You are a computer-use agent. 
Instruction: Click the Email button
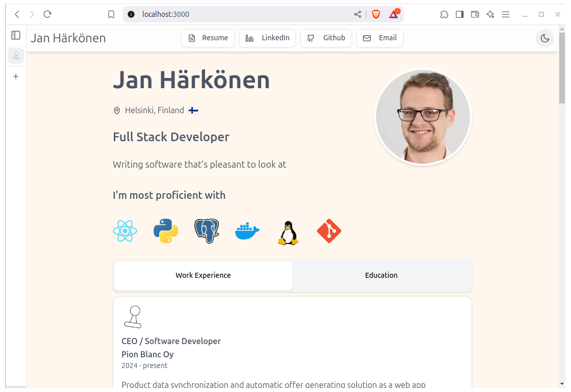(380, 38)
